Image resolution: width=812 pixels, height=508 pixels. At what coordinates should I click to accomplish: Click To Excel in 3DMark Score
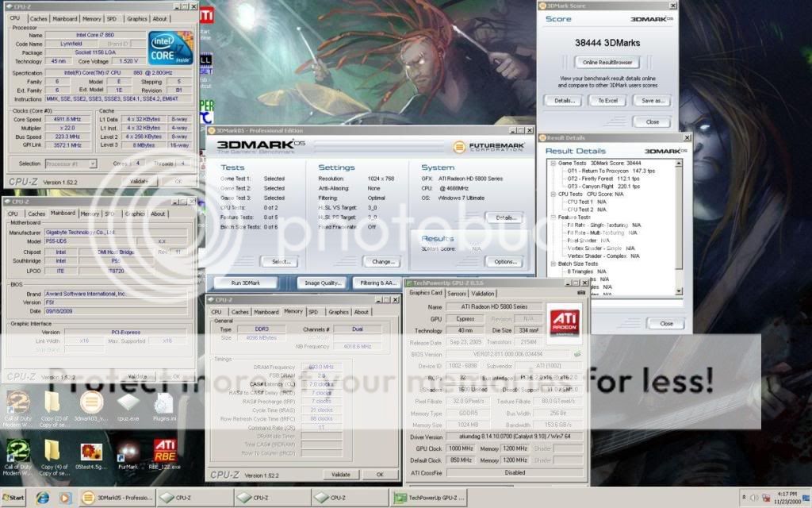(x=607, y=101)
